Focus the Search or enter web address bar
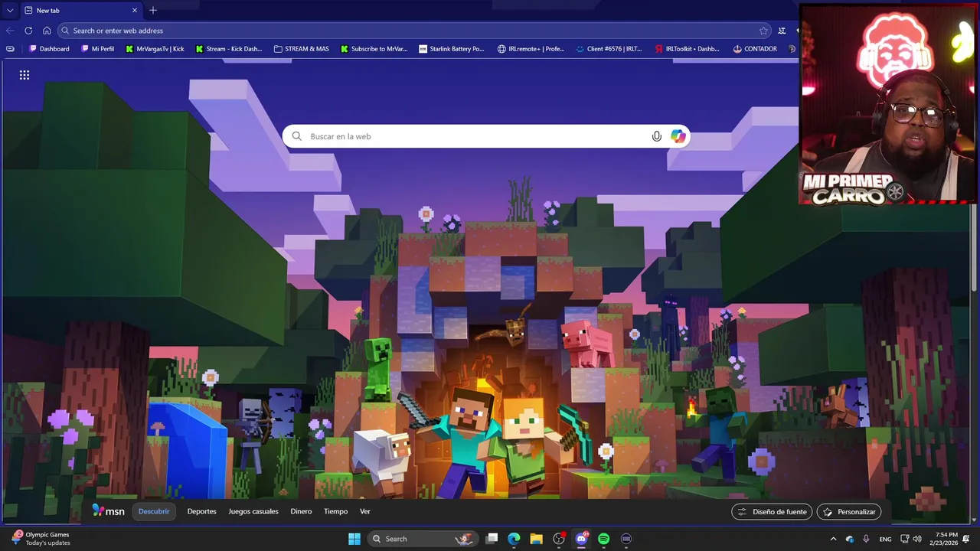The height and width of the screenshot is (551, 980). tap(414, 31)
